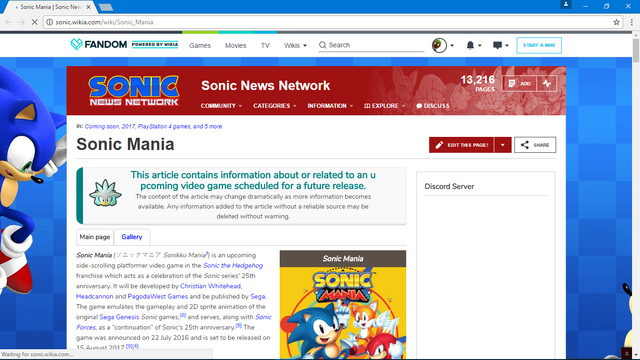
Task: Open the Movies menu item
Action: coord(236,45)
